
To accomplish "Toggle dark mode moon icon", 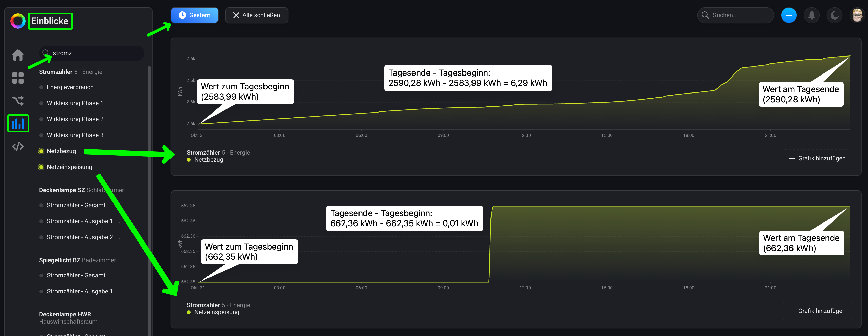I will [834, 15].
